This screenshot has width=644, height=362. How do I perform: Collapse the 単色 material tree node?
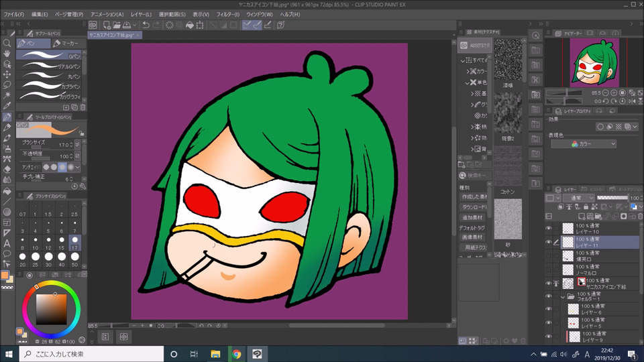[x=468, y=82]
